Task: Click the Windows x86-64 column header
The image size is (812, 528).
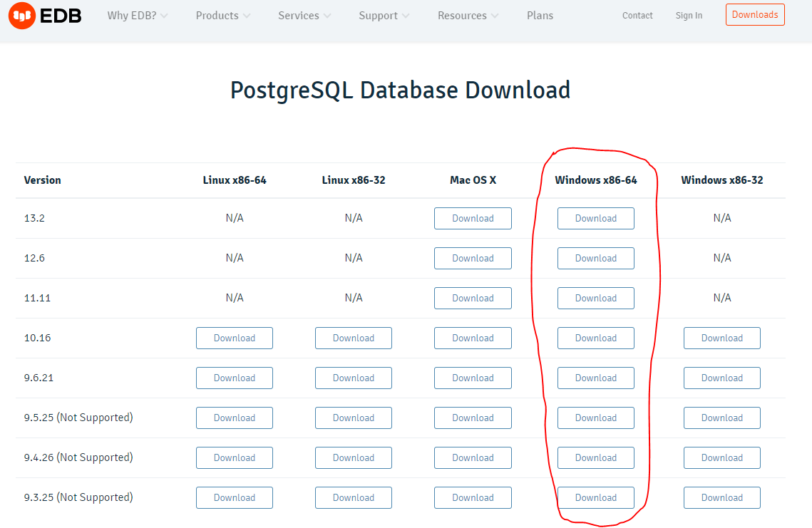Action: pos(596,180)
